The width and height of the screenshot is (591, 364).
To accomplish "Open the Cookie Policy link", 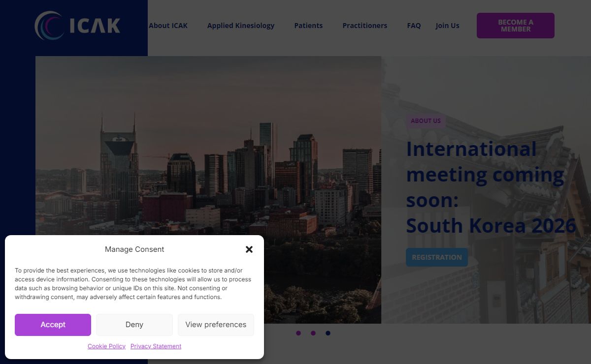I will point(106,346).
